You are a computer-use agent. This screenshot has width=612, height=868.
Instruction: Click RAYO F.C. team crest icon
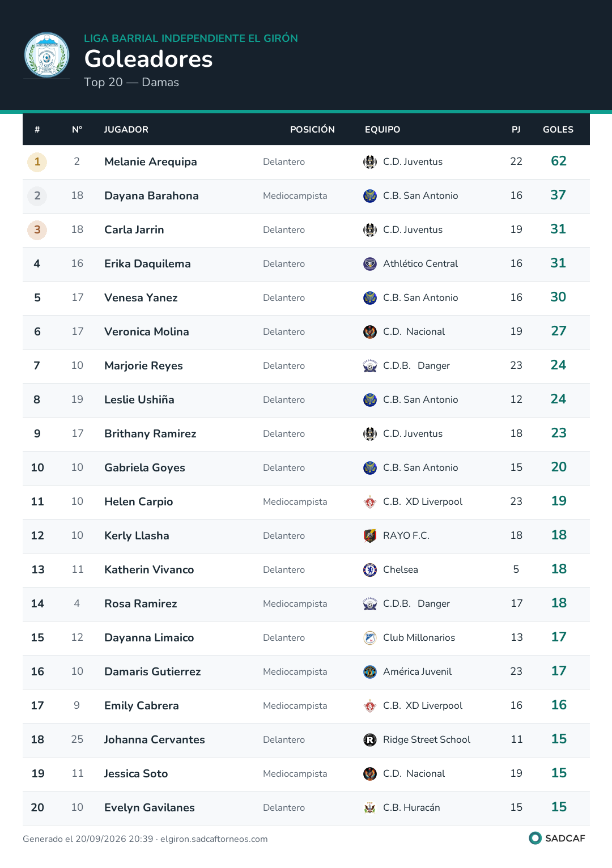tap(370, 536)
